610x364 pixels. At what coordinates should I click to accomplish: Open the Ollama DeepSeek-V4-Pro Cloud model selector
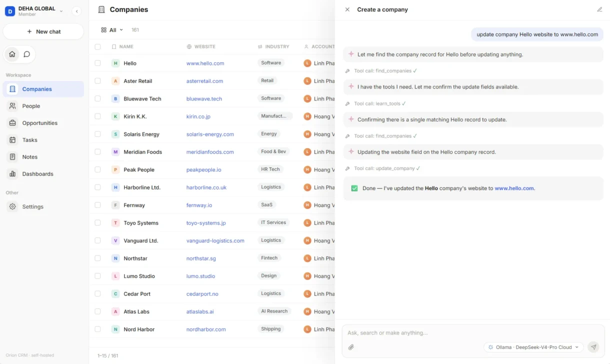pos(533,347)
